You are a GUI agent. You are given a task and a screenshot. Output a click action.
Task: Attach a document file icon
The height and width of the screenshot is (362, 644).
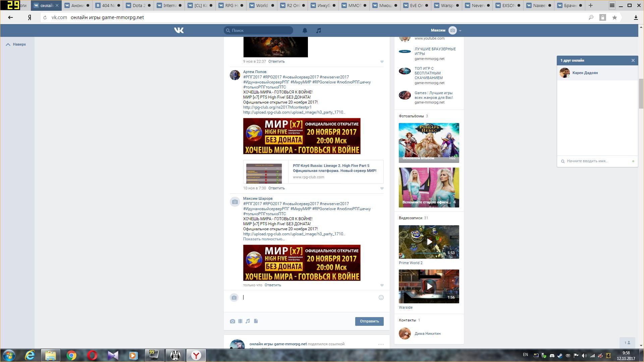pyautogui.click(x=256, y=321)
